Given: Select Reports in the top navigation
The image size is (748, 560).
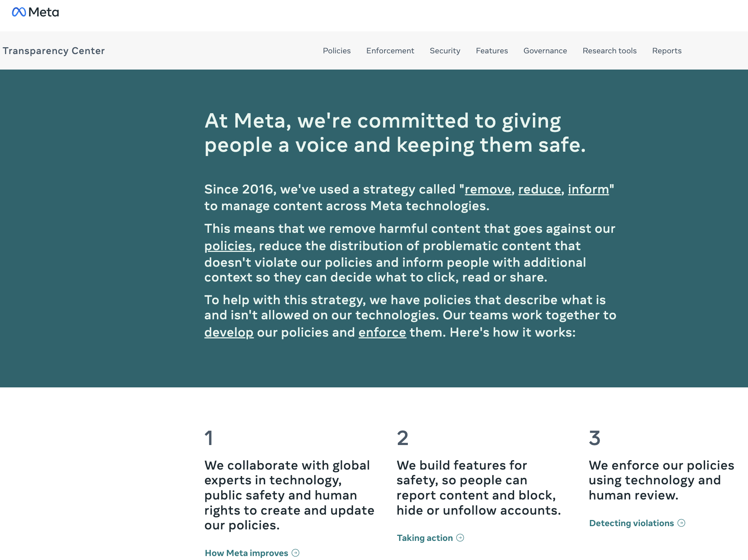Looking at the screenshot, I should 667,51.
